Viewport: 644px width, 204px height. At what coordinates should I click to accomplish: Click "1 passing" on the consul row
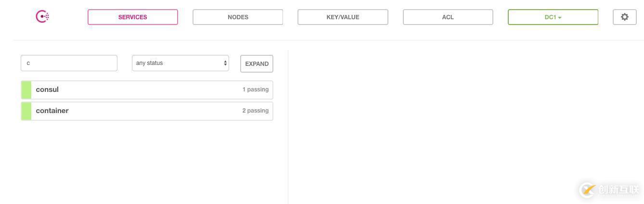255,89
